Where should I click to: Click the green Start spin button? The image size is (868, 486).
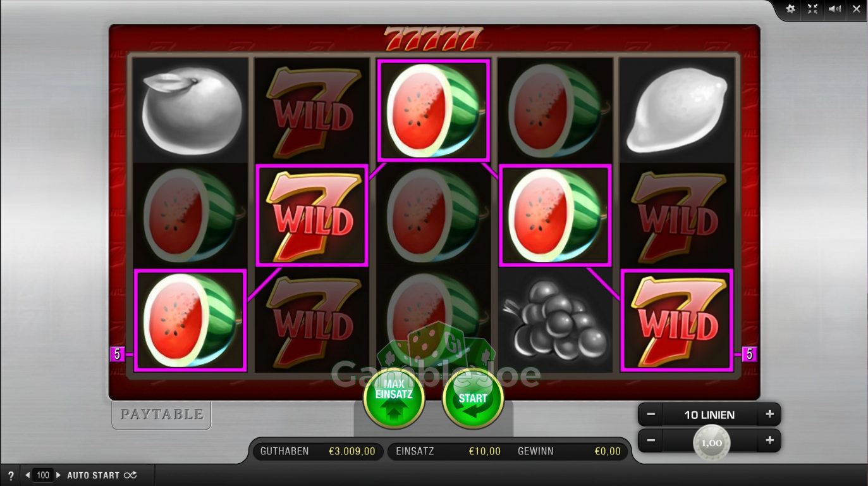pyautogui.click(x=473, y=399)
